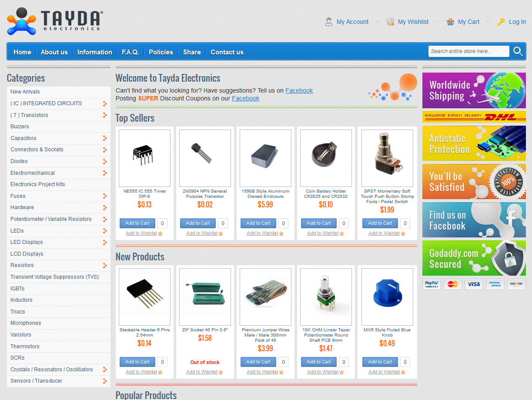Click the wishlist star for 10K Potentiometer
This screenshot has width=532, height=400.
342,372
